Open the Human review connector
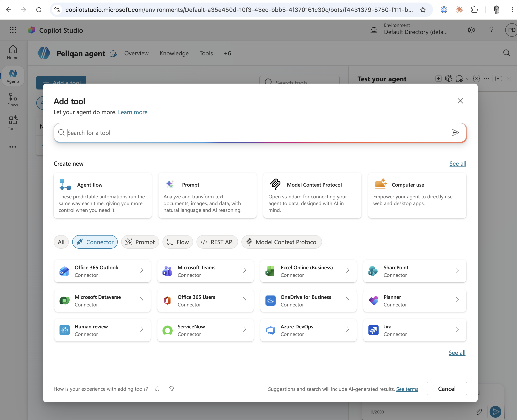The image size is (517, 420). click(103, 330)
